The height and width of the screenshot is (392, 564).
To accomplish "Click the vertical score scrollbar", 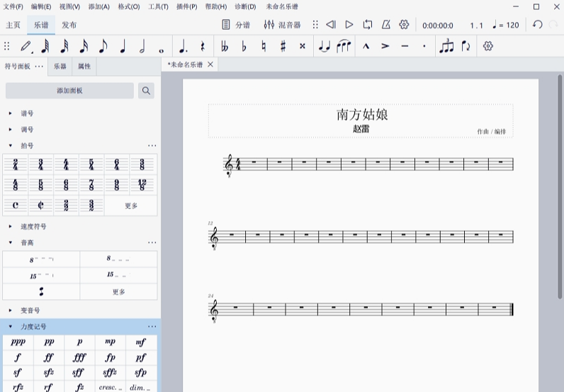I will pyautogui.click(x=560, y=186).
